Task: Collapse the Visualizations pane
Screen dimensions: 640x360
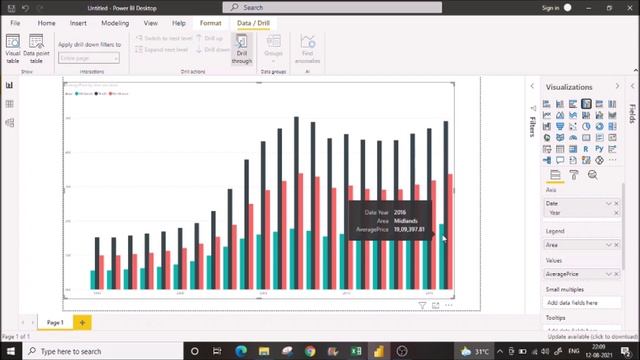Action: (x=617, y=86)
